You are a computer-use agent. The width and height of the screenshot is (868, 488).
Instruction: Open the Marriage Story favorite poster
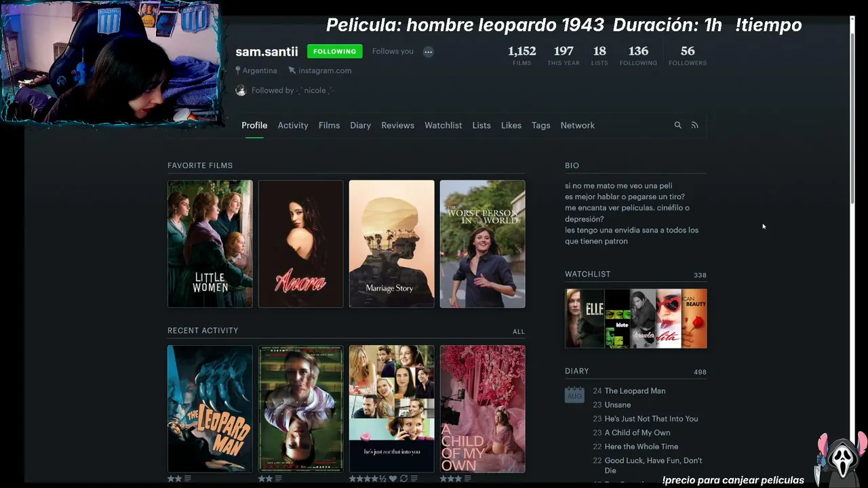click(392, 244)
